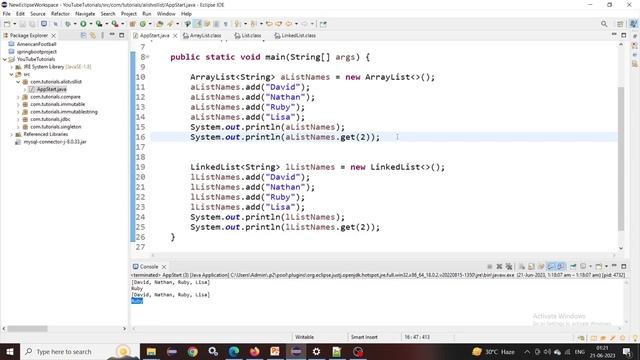The image size is (640, 360).
Task: Click Remove All Terminated Launches icon in Console
Action: click(509, 267)
